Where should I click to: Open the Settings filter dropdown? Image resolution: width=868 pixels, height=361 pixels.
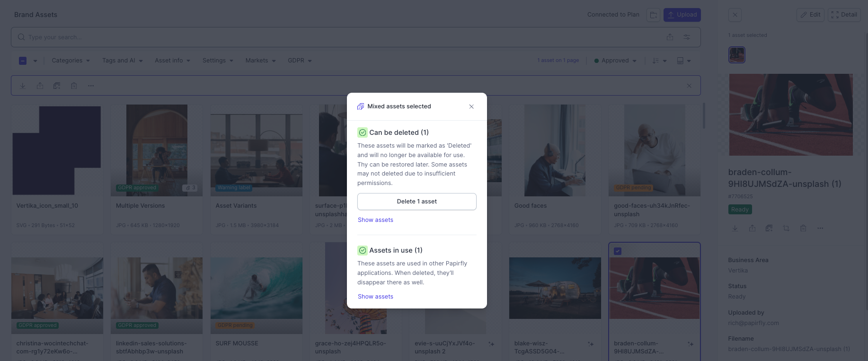pos(218,61)
